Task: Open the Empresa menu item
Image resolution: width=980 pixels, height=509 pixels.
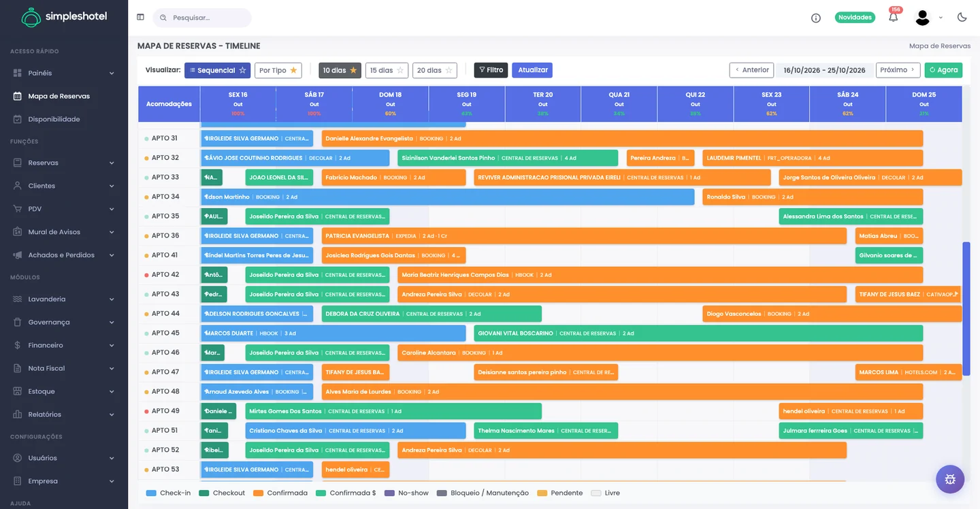Action: coord(64,481)
